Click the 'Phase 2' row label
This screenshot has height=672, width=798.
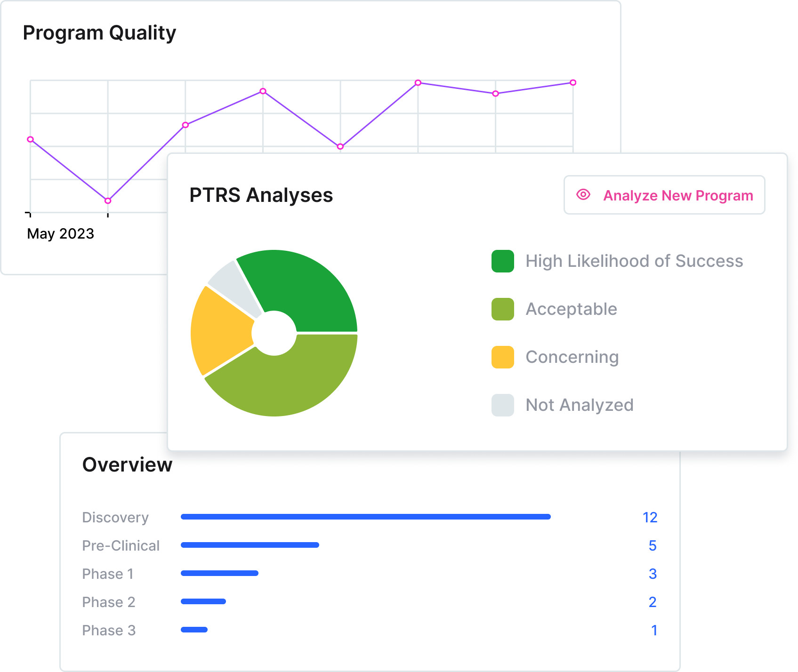pyautogui.click(x=109, y=602)
